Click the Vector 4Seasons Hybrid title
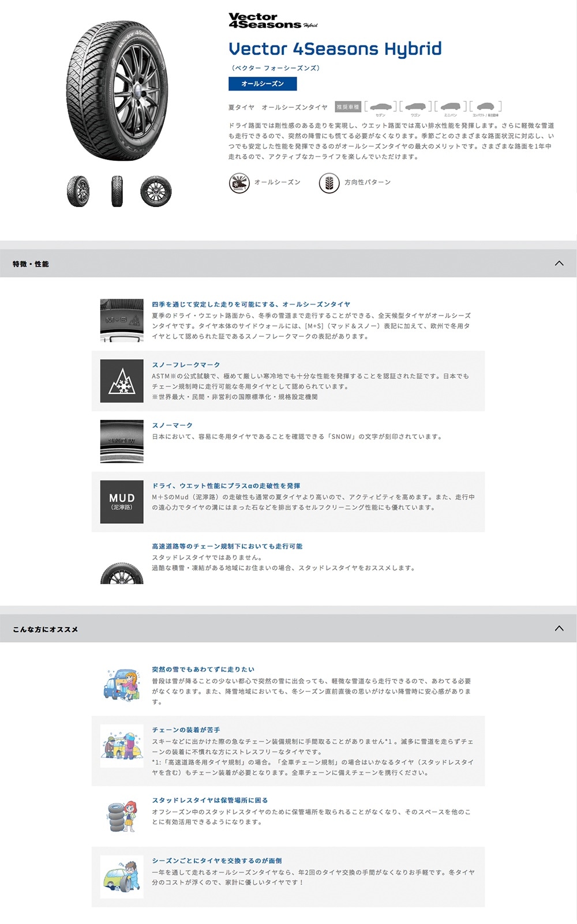 click(x=335, y=49)
